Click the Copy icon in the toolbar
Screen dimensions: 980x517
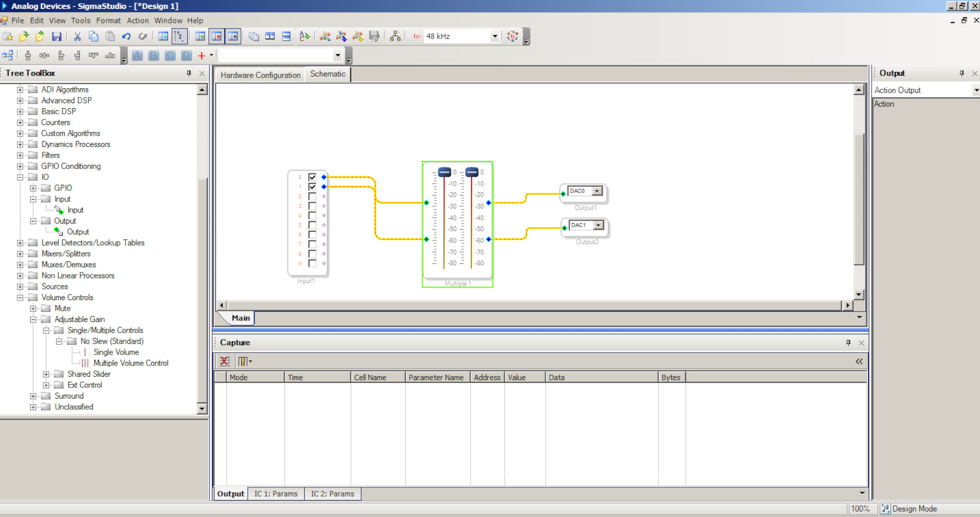(x=93, y=36)
